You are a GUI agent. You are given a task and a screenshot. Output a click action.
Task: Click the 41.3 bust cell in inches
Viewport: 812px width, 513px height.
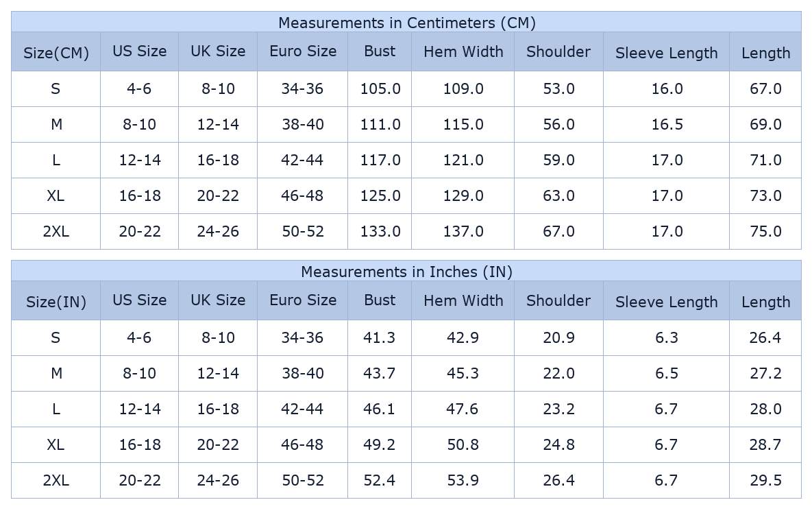coord(380,338)
